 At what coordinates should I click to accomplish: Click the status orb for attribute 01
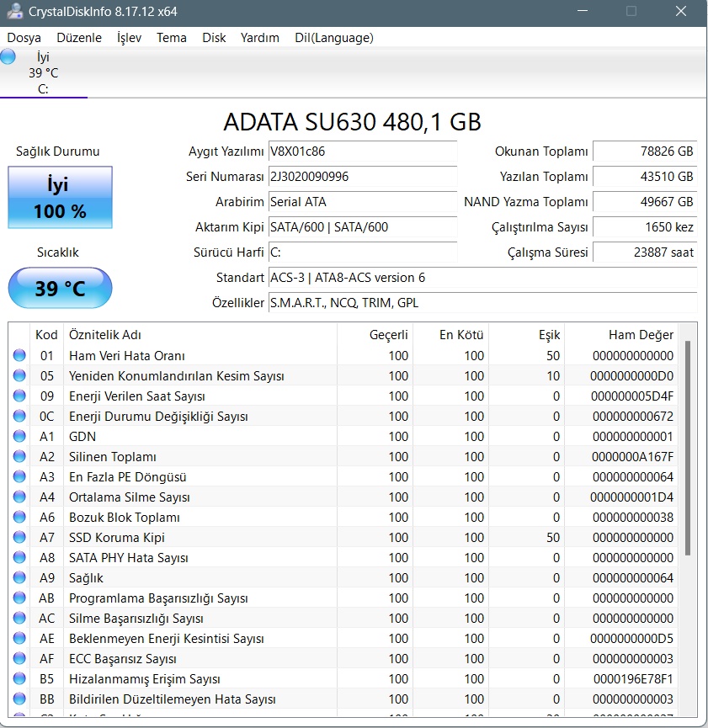tap(19, 355)
